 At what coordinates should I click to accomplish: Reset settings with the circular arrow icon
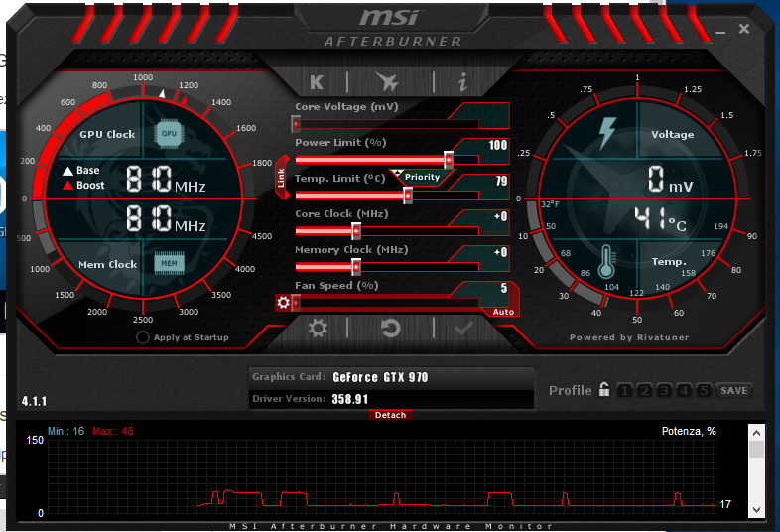click(x=391, y=329)
